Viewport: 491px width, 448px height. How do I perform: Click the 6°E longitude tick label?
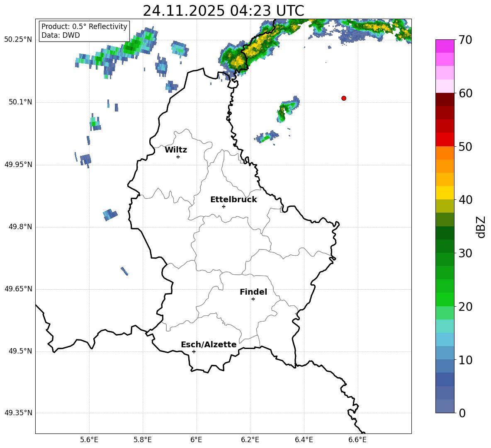(196, 439)
